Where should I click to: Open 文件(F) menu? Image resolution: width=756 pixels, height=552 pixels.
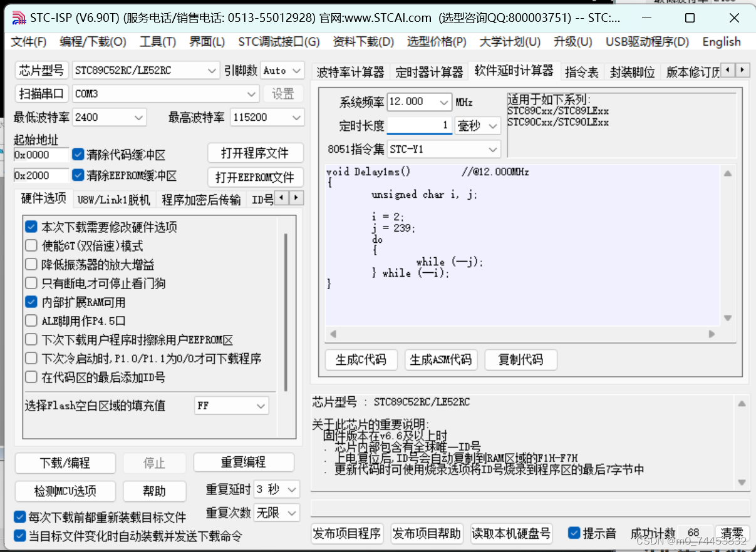(29, 42)
